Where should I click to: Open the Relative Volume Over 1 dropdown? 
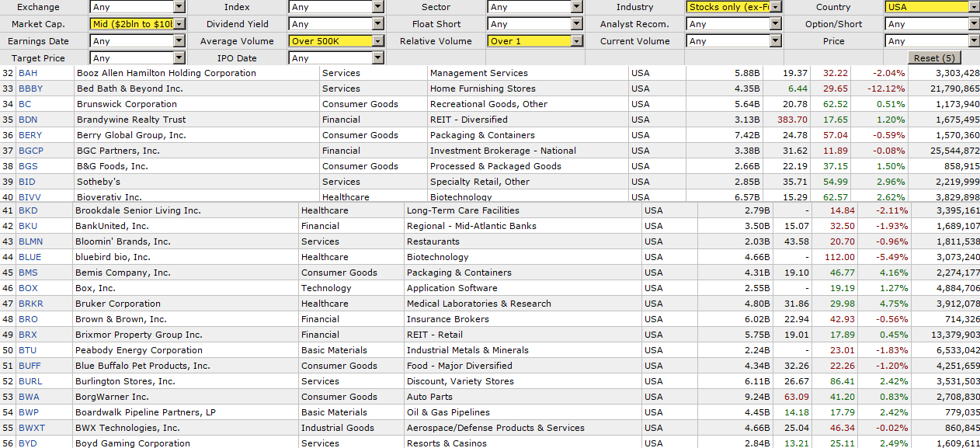point(534,41)
